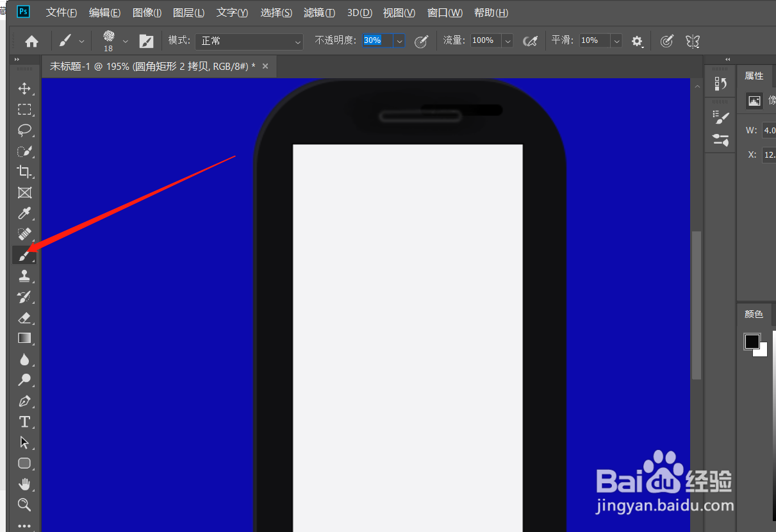Screen dimensions: 776x532
Task: Open the 视图 menu
Action: click(x=399, y=13)
